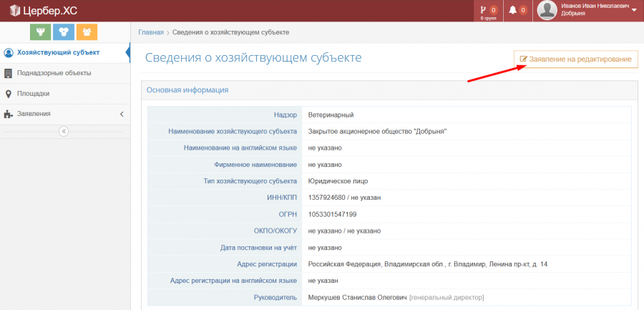Click the Основная информация panel header
The height and width of the screenshot is (310, 644).
(187, 90)
